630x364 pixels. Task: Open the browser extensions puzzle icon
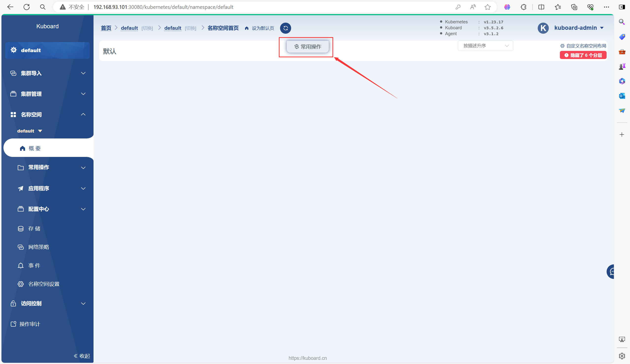(523, 7)
